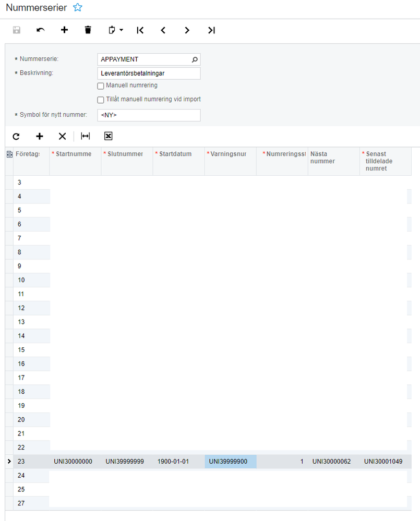Delete the record with trash icon
Screen dimensions: 420x521
(88, 30)
